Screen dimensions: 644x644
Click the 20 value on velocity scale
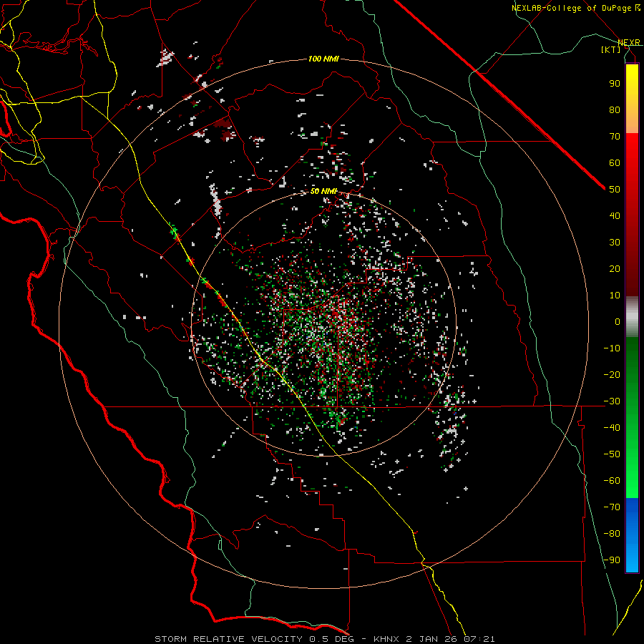[x=615, y=268]
